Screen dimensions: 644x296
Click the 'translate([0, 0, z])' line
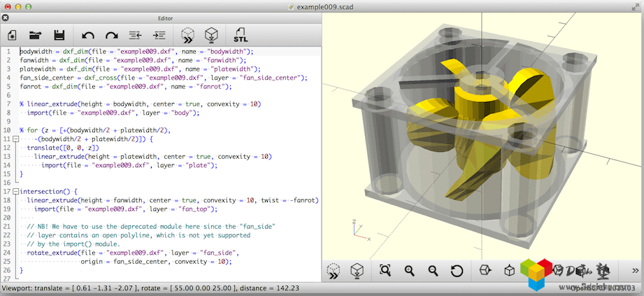[x=63, y=148]
